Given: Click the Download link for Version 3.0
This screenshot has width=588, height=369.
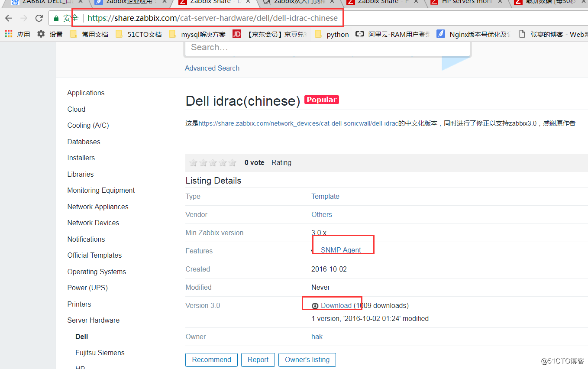Looking at the screenshot, I should 336,305.
